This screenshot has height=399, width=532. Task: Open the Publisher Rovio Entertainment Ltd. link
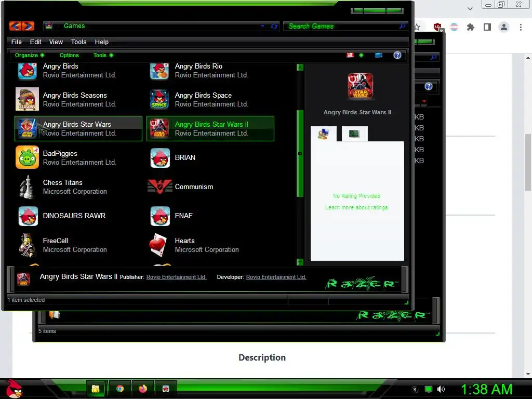177,277
